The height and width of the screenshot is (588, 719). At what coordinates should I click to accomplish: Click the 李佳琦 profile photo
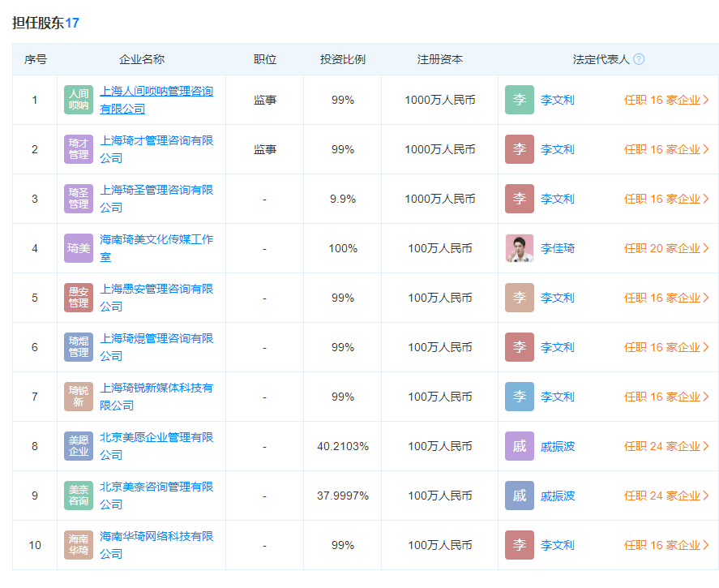520,248
